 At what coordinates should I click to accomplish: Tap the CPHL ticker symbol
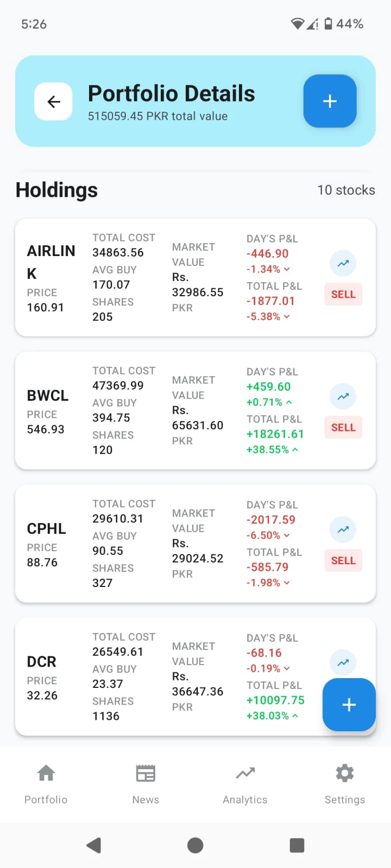[47, 528]
